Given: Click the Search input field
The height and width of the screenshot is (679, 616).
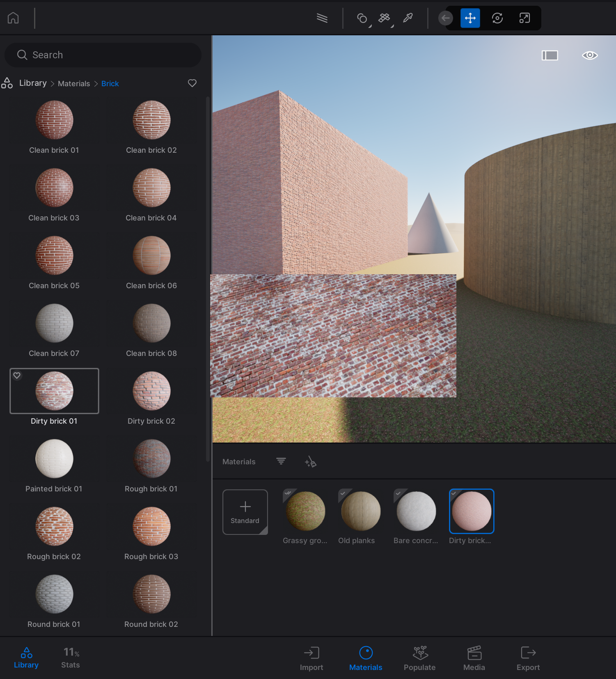Looking at the screenshot, I should tap(103, 55).
